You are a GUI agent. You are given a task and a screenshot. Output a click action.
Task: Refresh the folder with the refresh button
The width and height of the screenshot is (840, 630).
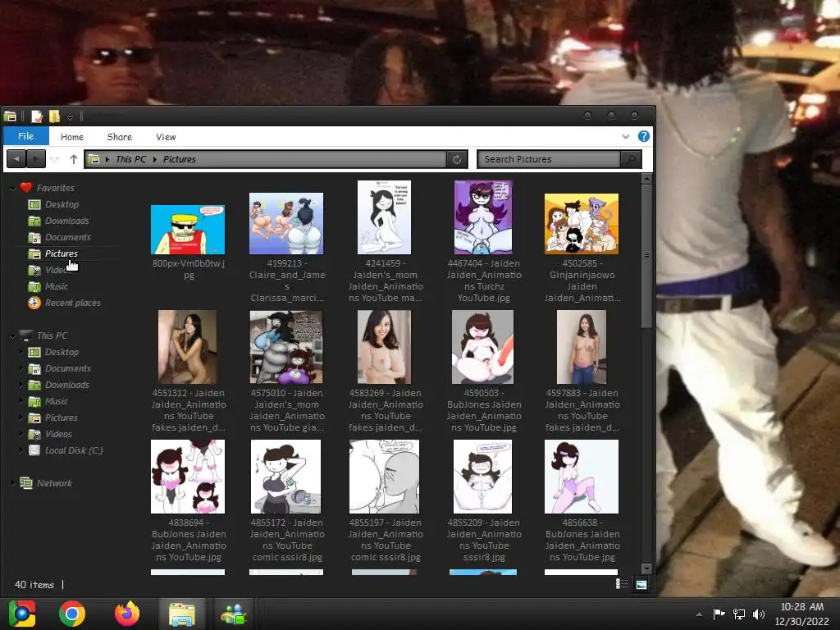coord(457,159)
